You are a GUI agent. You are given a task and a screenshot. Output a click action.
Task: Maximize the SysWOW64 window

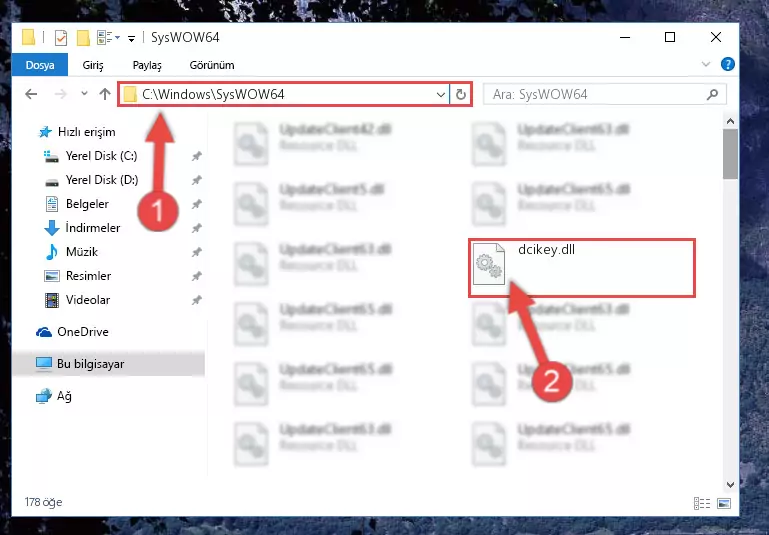pyautogui.click(x=670, y=37)
